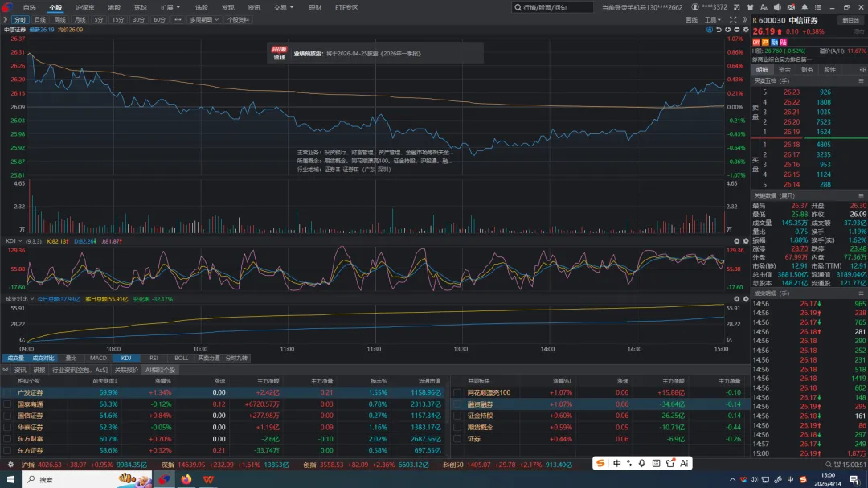Viewport: 868px width, 488px height.
Task: Expand more period options ellipsis button
Action: pyautogui.click(x=178, y=20)
